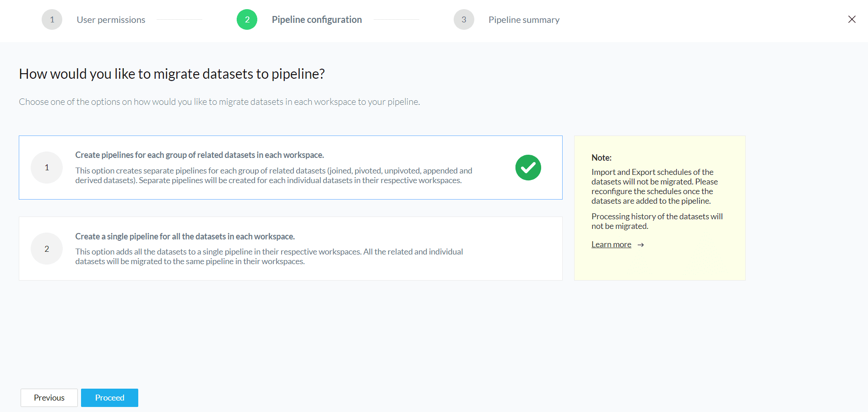Click the green step 2 circle

click(x=247, y=20)
